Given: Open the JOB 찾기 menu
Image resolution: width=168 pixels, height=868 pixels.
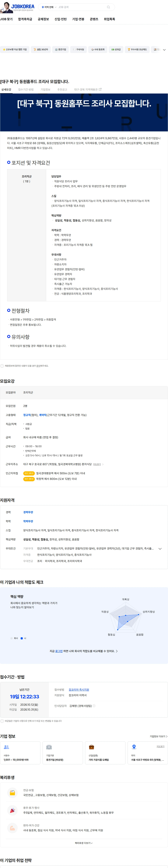Looking at the screenshot, I should pos(6,19).
